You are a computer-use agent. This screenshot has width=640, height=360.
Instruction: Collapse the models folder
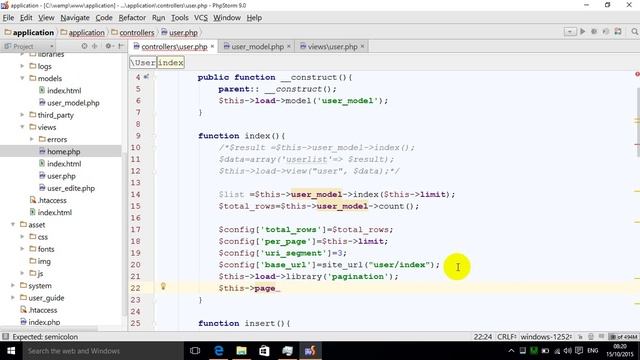click(22, 78)
